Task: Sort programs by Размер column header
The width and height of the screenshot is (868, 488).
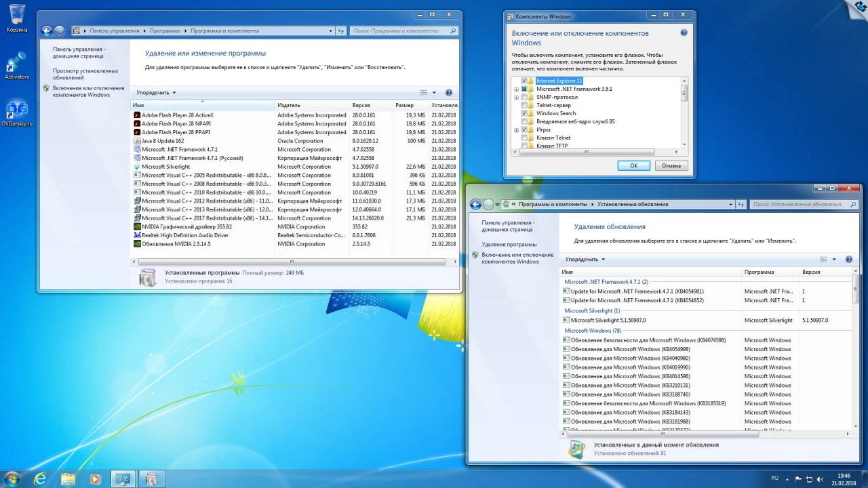Action: click(411, 105)
